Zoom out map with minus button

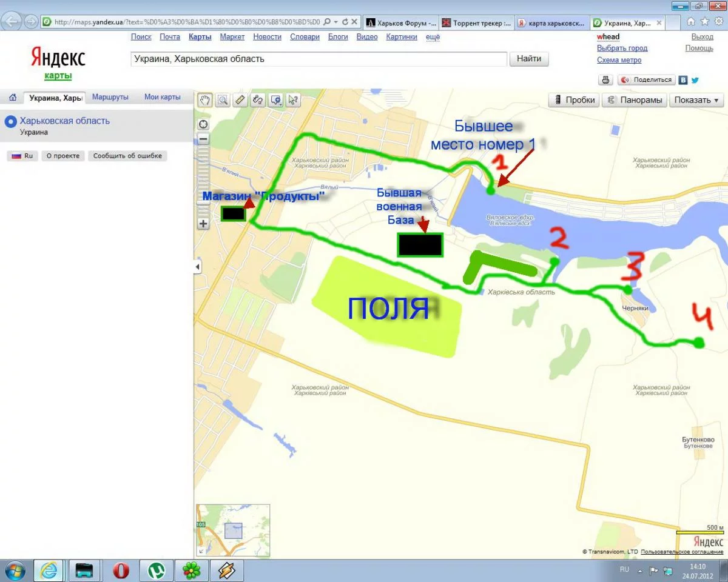203,139
